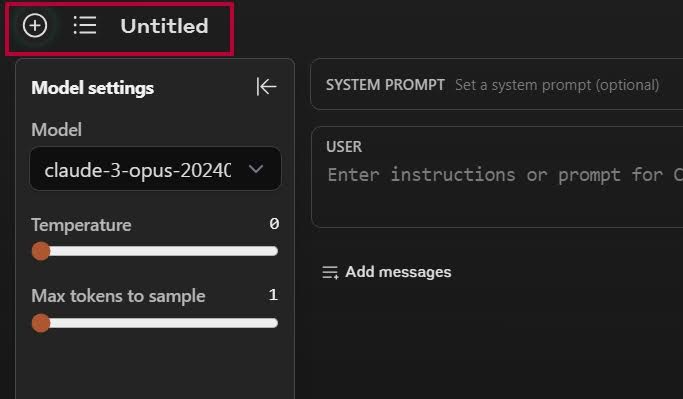The image size is (683, 399).
Task: Adjust the Temperature slider
Action: [x=155, y=251]
